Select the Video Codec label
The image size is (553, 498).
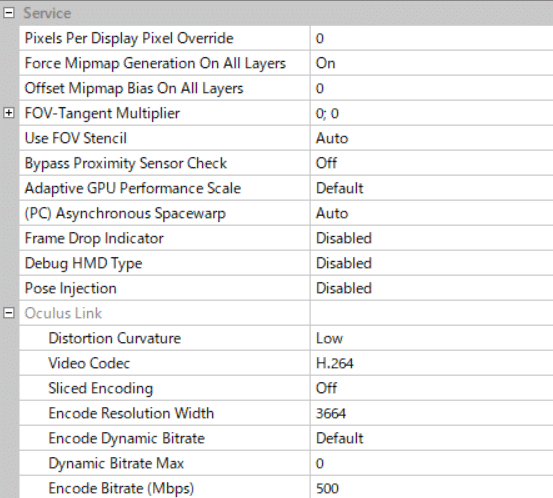89,363
